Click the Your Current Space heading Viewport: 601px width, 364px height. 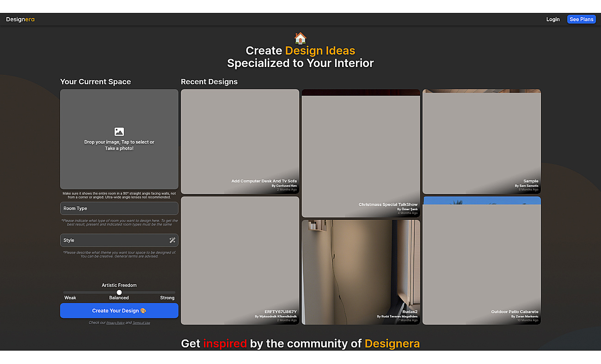(x=96, y=82)
